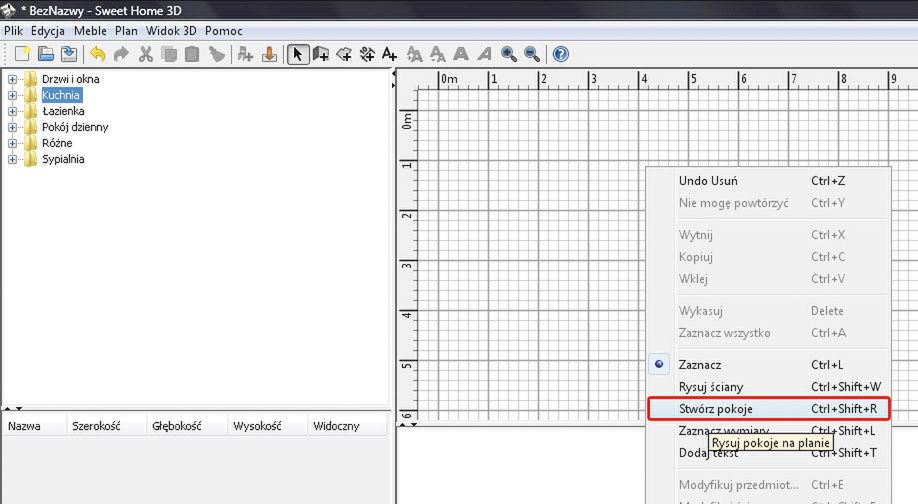918x504 pixels.
Task: Click the grey Redo arrow in the toolbar
Action: pyautogui.click(x=121, y=54)
